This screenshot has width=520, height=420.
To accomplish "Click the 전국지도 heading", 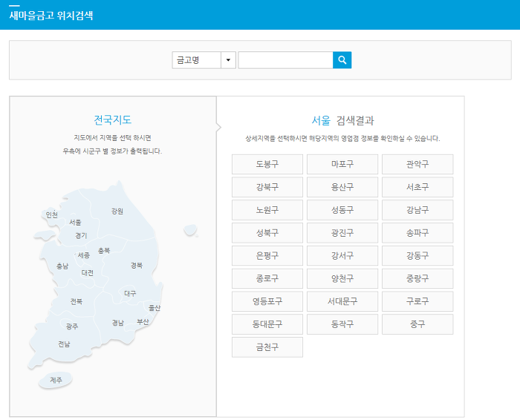I will [x=113, y=119].
